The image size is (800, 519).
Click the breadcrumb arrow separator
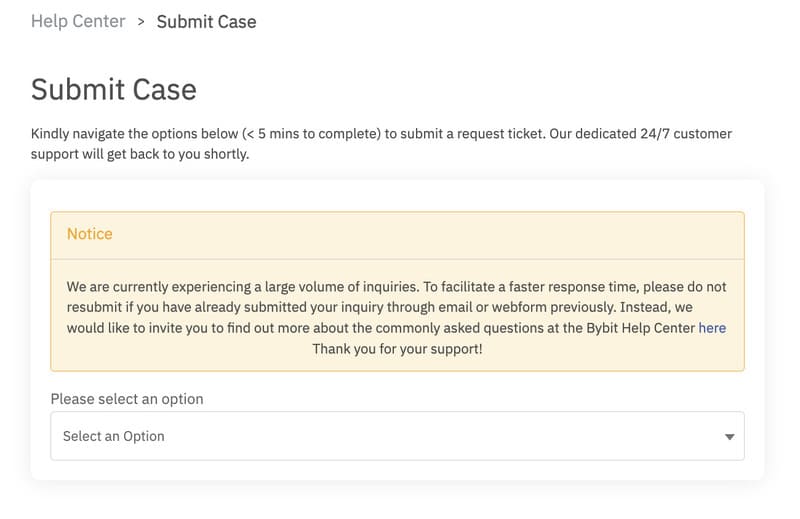point(141,22)
